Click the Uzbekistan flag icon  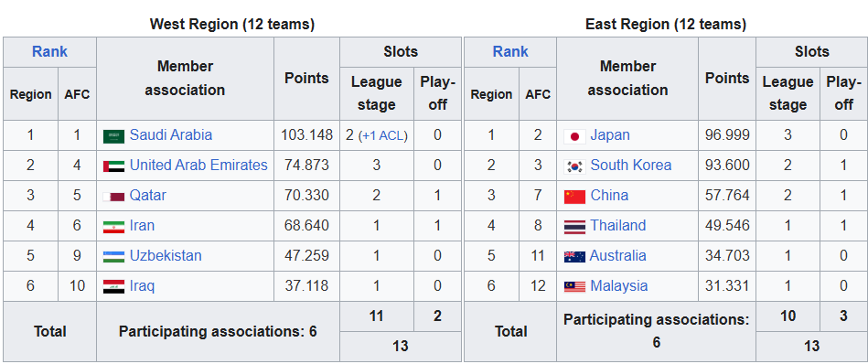click(x=113, y=256)
